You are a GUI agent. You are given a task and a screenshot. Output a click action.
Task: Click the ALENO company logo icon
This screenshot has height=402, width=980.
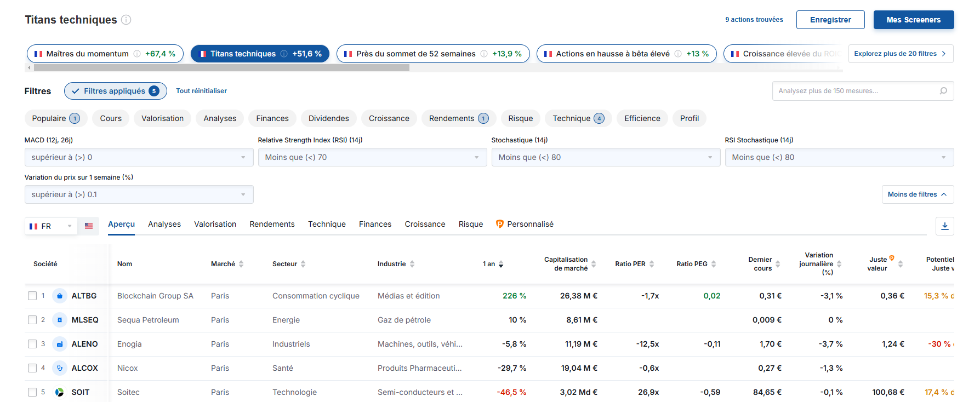[x=60, y=344]
